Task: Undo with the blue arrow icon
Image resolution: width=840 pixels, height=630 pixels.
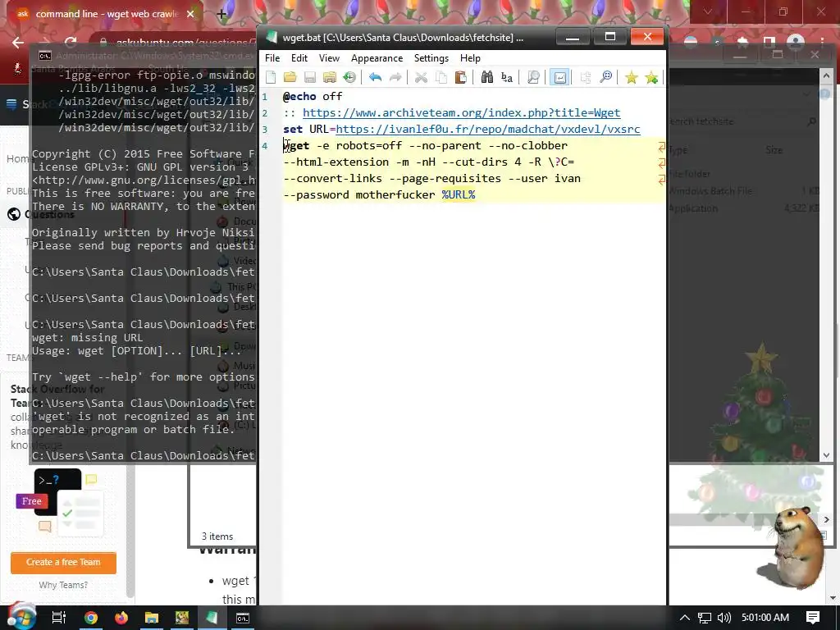Action: click(375, 77)
